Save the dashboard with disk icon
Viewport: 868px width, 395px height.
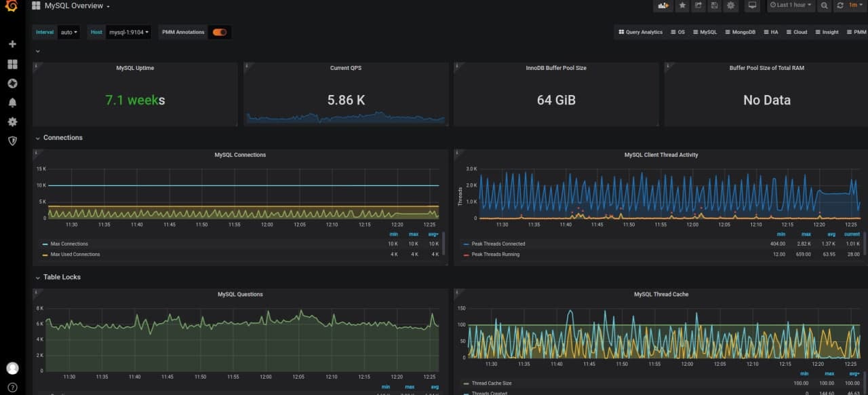[x=714, y=5]
